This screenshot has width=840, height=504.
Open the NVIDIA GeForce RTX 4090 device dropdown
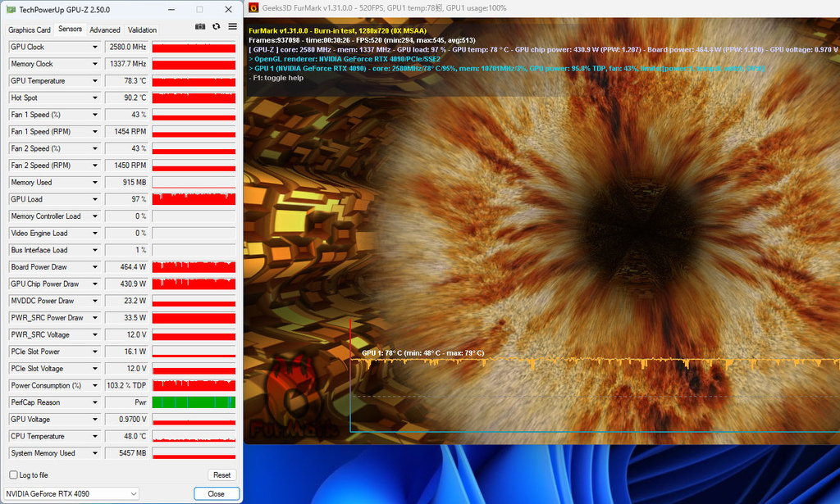(71, 494)
